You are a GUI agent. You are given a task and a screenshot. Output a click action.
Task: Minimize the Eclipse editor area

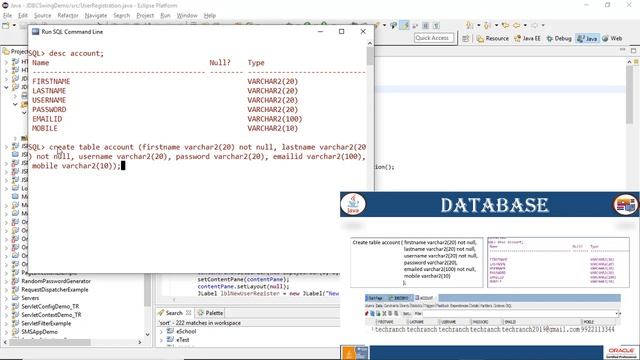tap(622, 50)
